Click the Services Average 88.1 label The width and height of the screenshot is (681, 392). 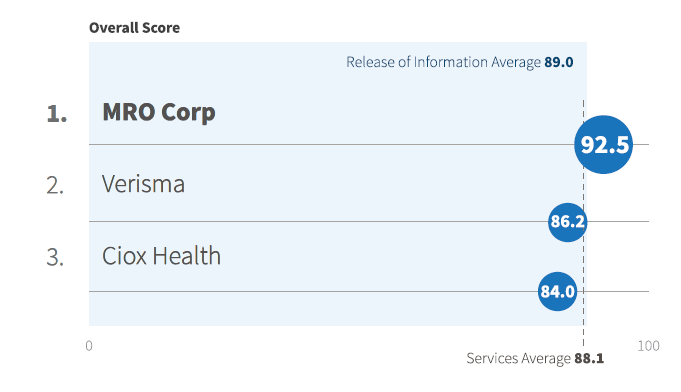535,358
